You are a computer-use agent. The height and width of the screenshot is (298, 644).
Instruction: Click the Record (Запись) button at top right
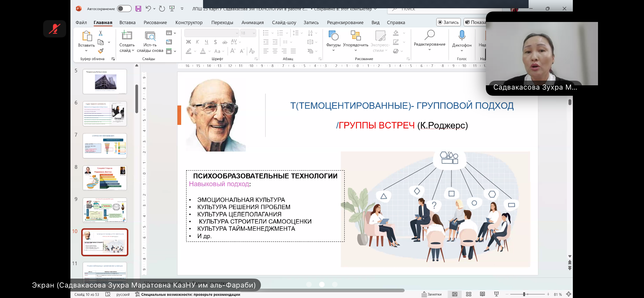pyautogui.click(x=448, y=22)
